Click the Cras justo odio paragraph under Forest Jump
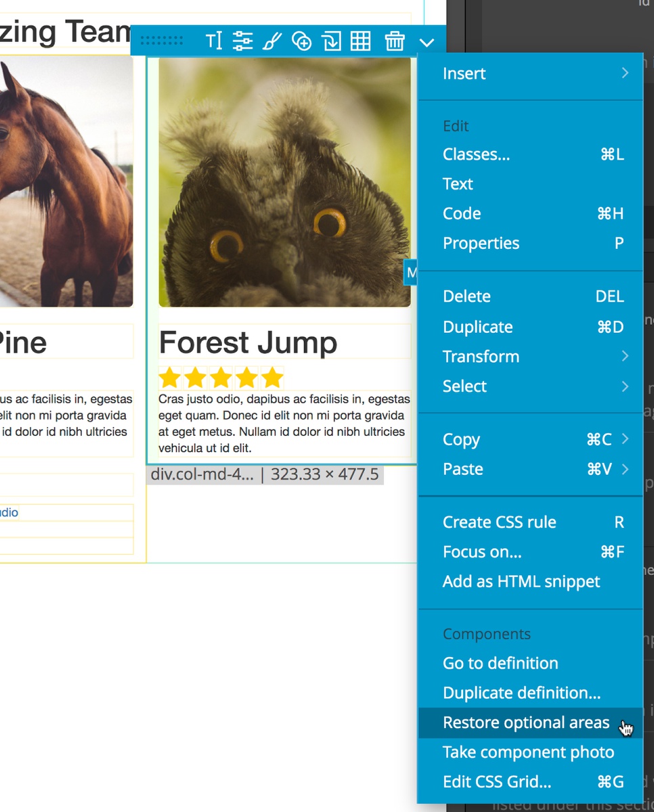Viewport: 654px width, 812px height. [x=284, y=424]
